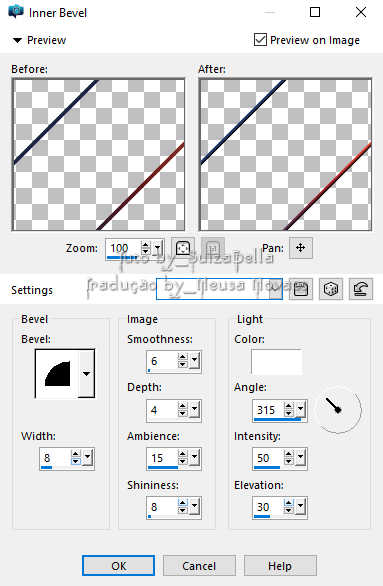Click the white light Color swatch
The image size is (383, 586).
(277, 362)
